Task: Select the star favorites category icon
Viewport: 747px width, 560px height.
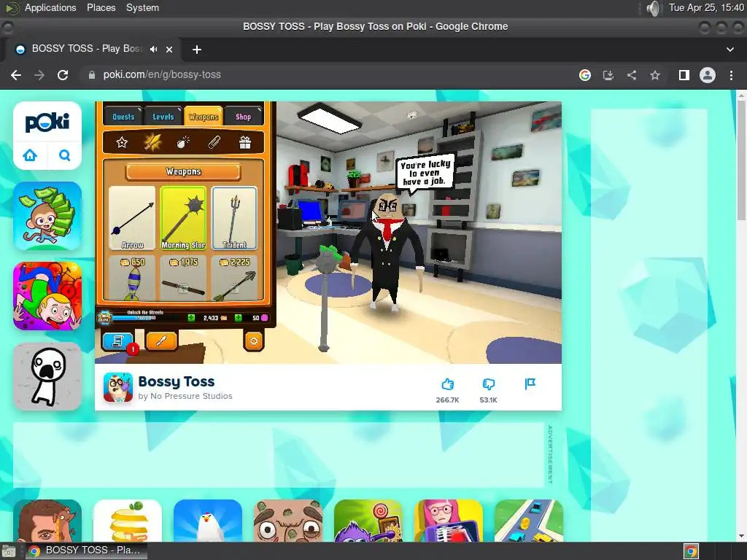Action: [x=122, y=142]
